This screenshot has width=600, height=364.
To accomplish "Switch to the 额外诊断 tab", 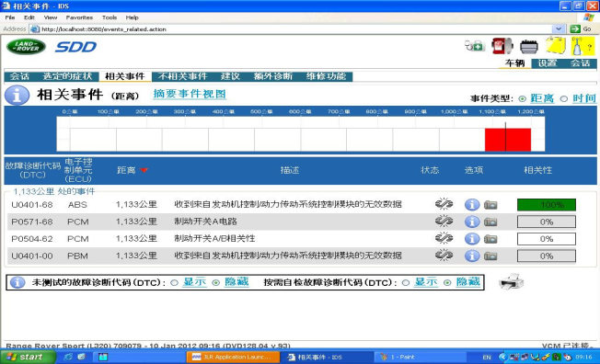I will click(x=272, y=76).
